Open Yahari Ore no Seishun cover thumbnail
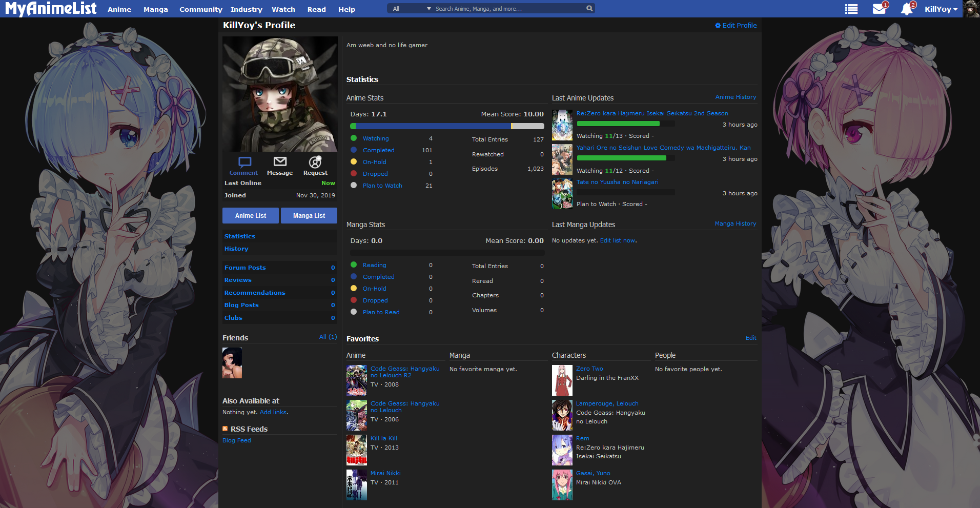980x508 pixels. tap(562, 159)
